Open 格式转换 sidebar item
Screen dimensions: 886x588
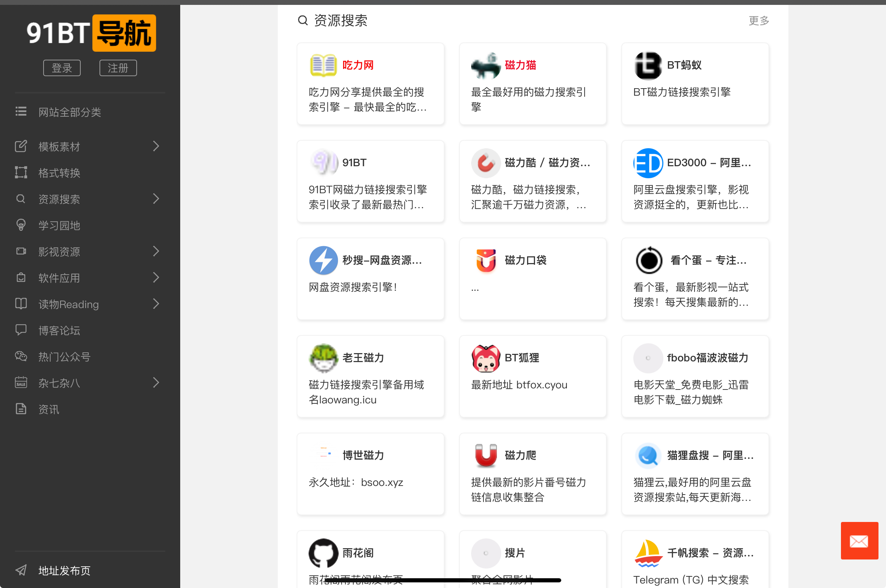click(59, 173)
